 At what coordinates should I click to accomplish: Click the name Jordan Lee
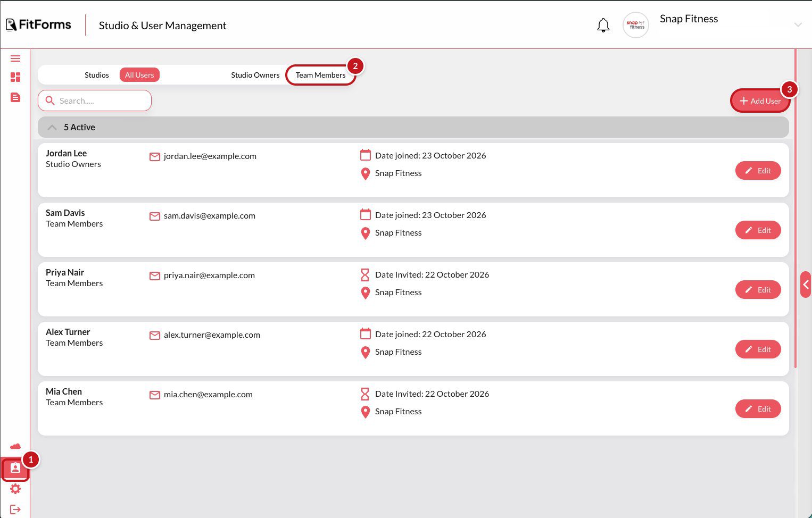tap(66, 153)
